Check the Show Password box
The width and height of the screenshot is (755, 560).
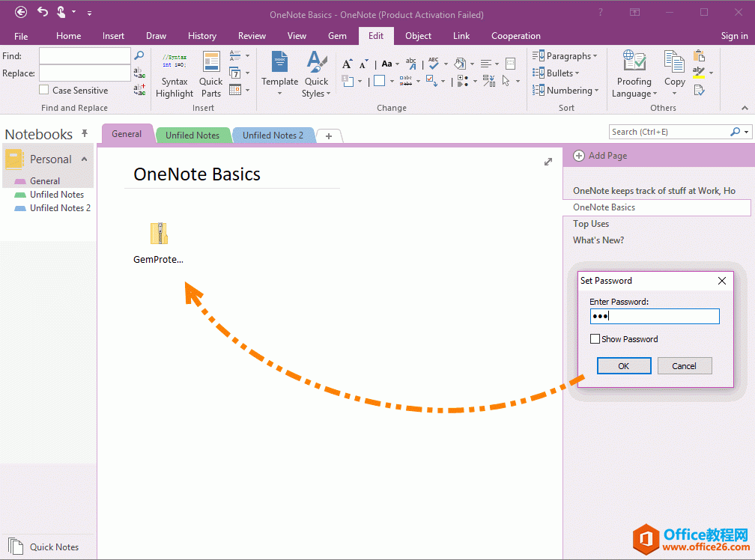point(595,339)
